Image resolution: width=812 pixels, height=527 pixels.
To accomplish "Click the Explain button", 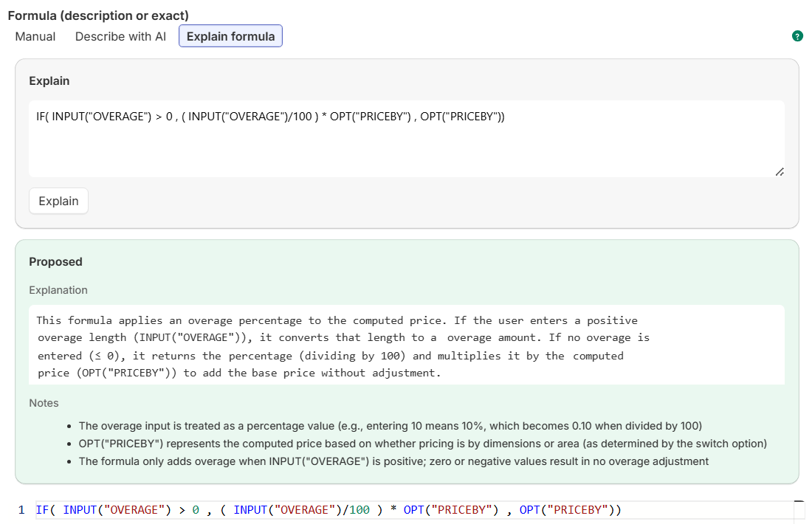I will pyautogui.click(x=58, y=201).
